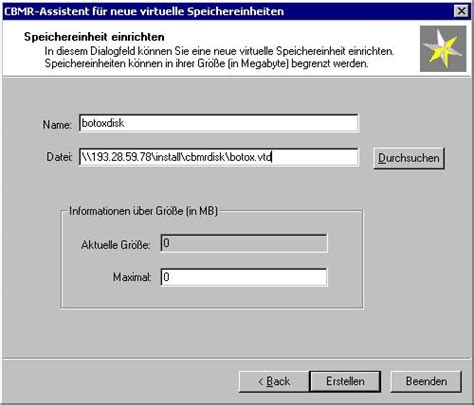The image size is (474, 405).
Task: Click the 'Maximal:' label
Action: coord(132,277)
